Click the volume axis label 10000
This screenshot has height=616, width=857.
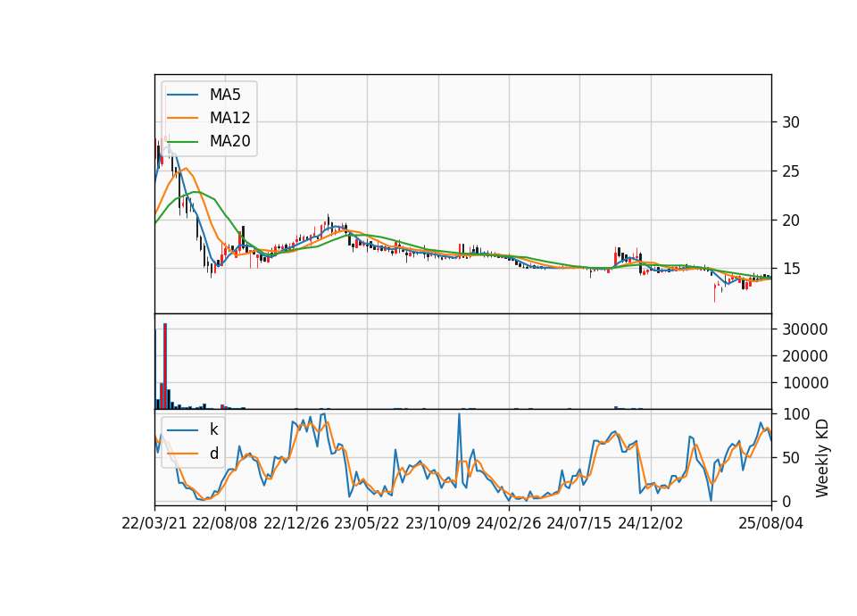[805, 383]
